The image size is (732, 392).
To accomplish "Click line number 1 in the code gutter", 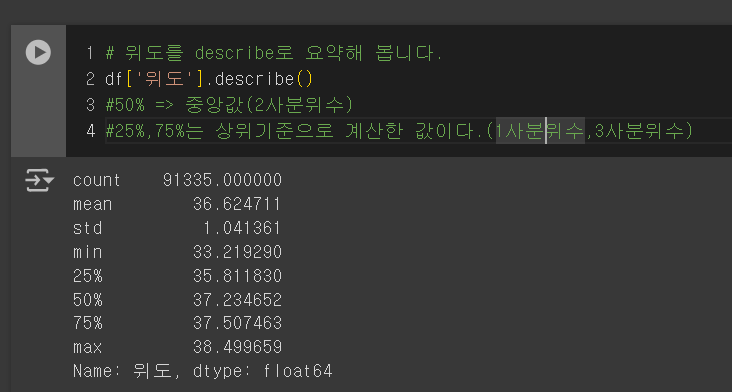I will (x=91, y=53).
